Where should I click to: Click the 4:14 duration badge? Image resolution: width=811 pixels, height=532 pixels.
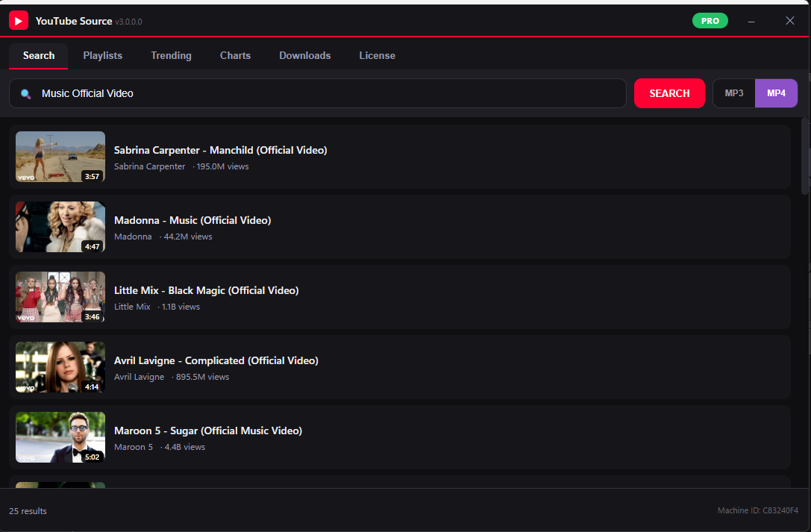click(92, 387)
